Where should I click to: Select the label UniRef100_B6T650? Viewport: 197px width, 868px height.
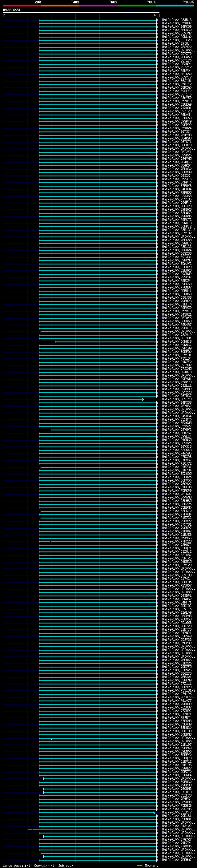click(177, 74)
